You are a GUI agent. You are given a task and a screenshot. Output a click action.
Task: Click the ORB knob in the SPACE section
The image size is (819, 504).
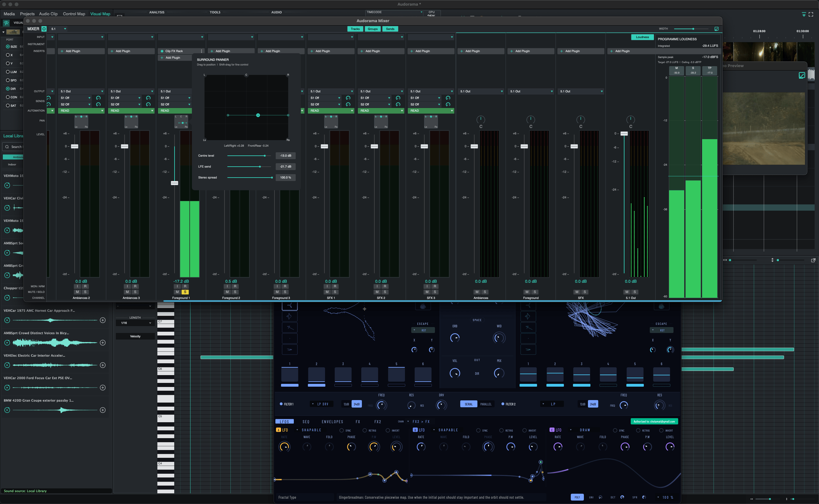tap(455, 338)
